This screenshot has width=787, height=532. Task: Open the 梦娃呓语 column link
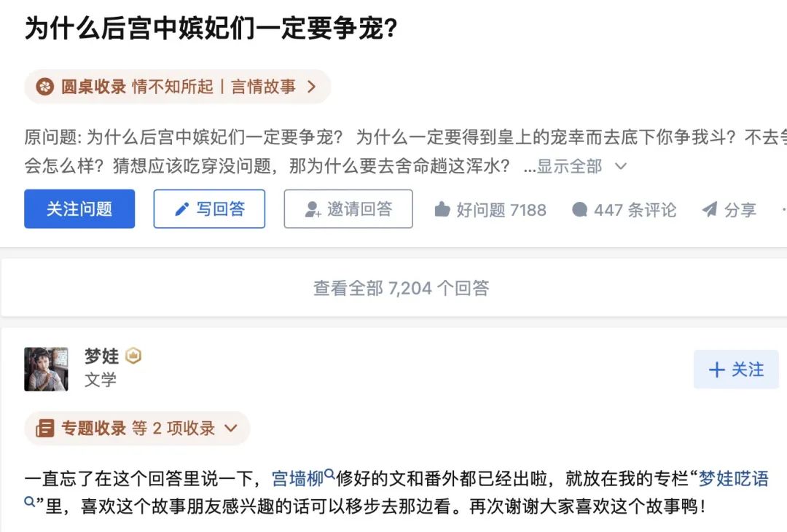(x=733, y=479)
